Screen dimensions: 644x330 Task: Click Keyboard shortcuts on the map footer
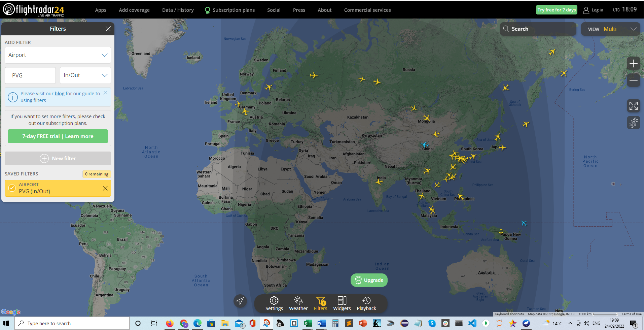(509, 314)
